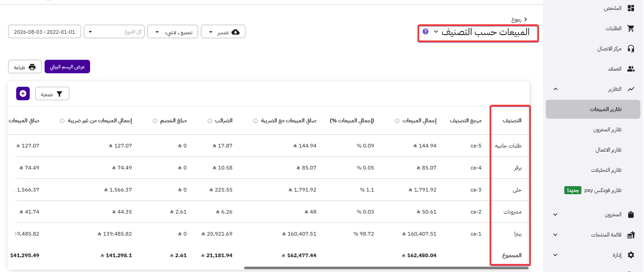The image size is (644, 272).
Task: Click the info icon next to صافي المبيعات مع الضريبة
Action: [x=255, y=120]
